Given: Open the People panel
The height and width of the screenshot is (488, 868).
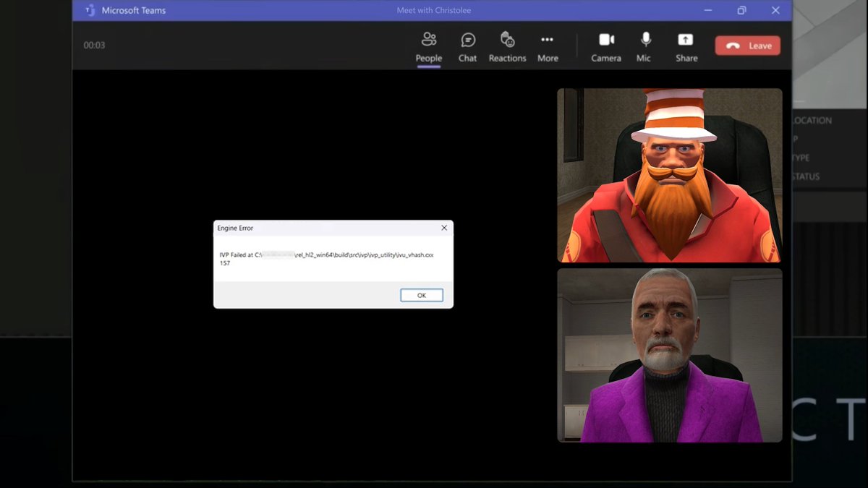Looking at the screenshot, I should pos(428,48).
